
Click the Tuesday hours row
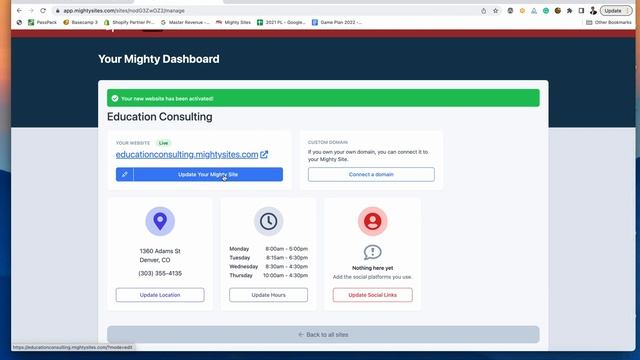point(268,258)
